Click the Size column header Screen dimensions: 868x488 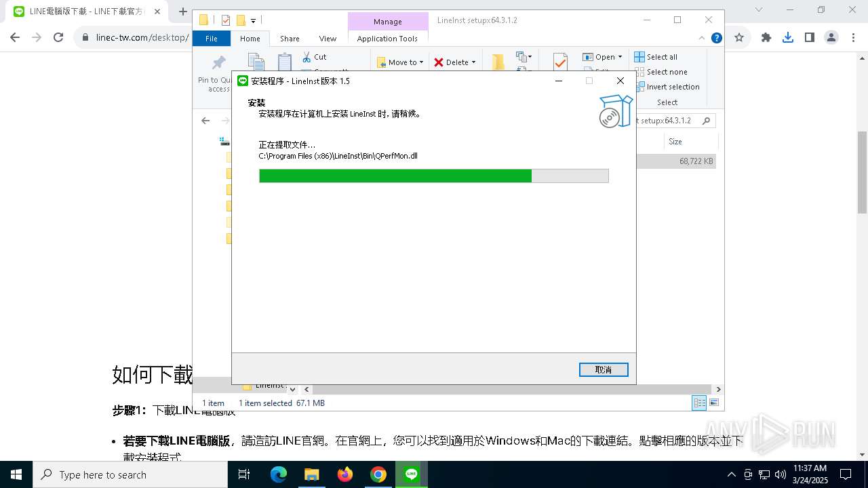pyautogui.click(x=690, y=142)
